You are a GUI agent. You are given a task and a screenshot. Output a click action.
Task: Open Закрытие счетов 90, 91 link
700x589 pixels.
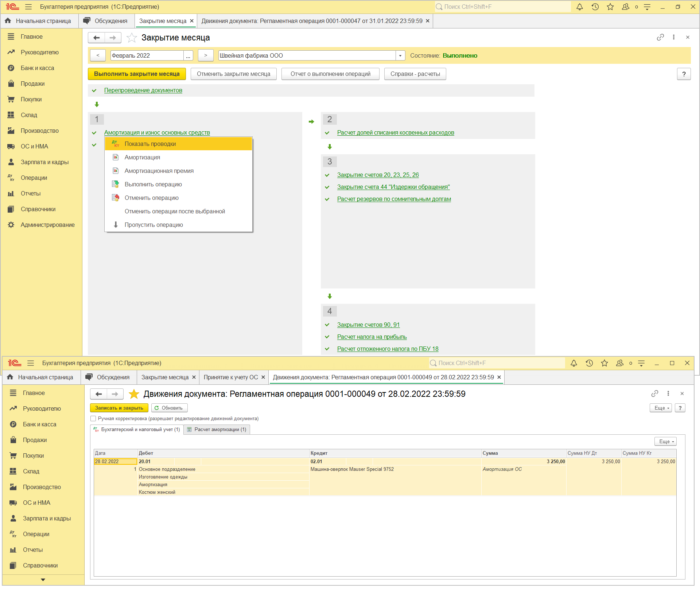368,325
